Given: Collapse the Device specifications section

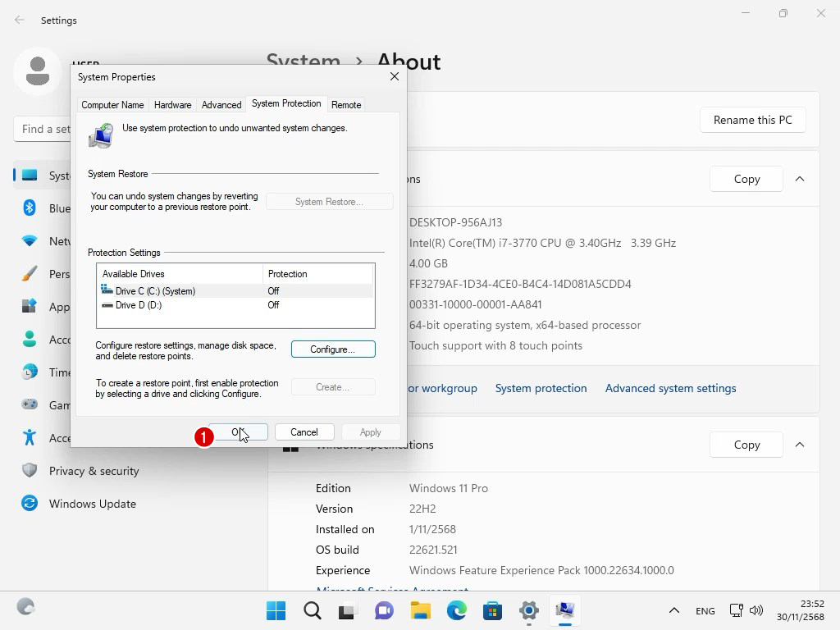Looking at the screenshot, I should point(800,179).
